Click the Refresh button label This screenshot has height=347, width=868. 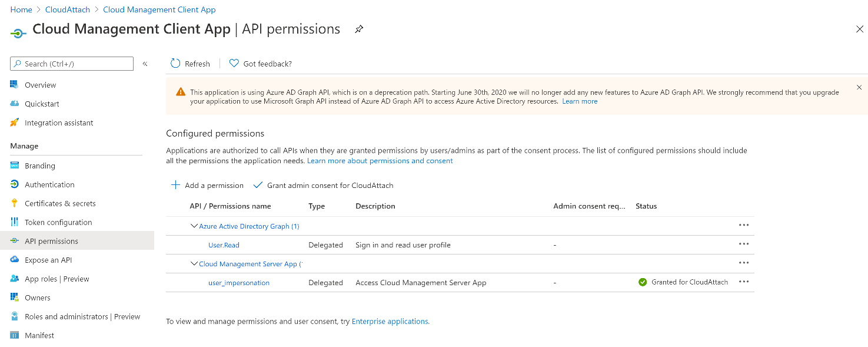point(197,64)
